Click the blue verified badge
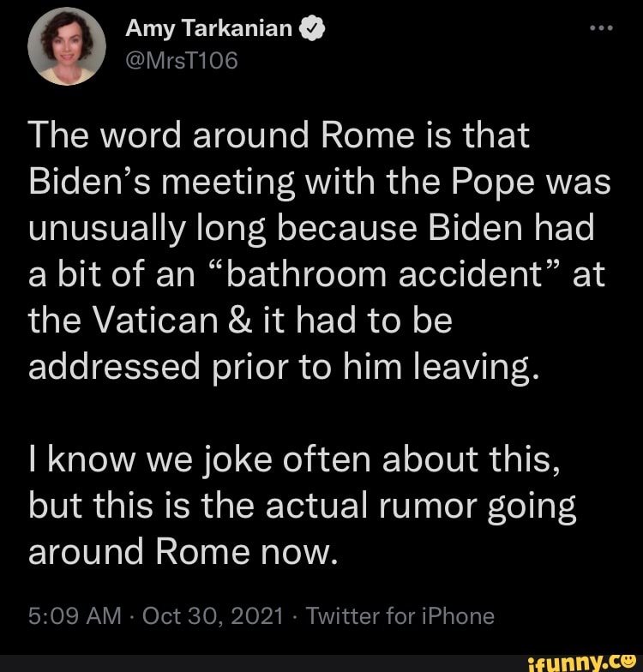This screenshot has width=643, height=672. click(314, 31)
